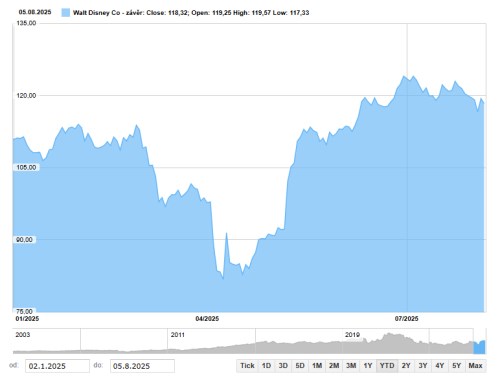This screenshot has width=500, height=381.
Task: Edit the 'do' end date field
Action: click(x=142, y=366)
